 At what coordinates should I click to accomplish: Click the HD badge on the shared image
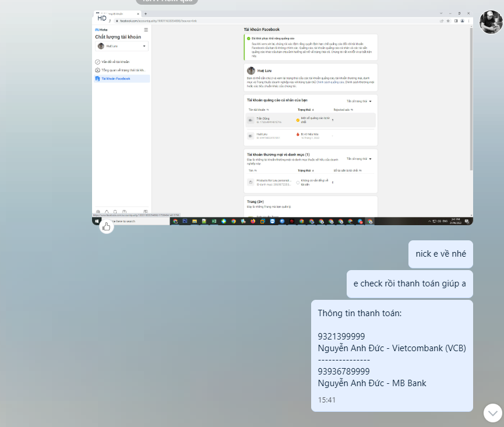[x=102, y=18]
